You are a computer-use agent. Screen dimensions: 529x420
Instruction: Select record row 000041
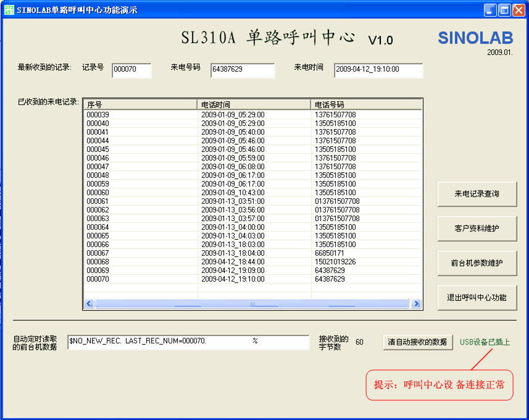click(252, 132)
